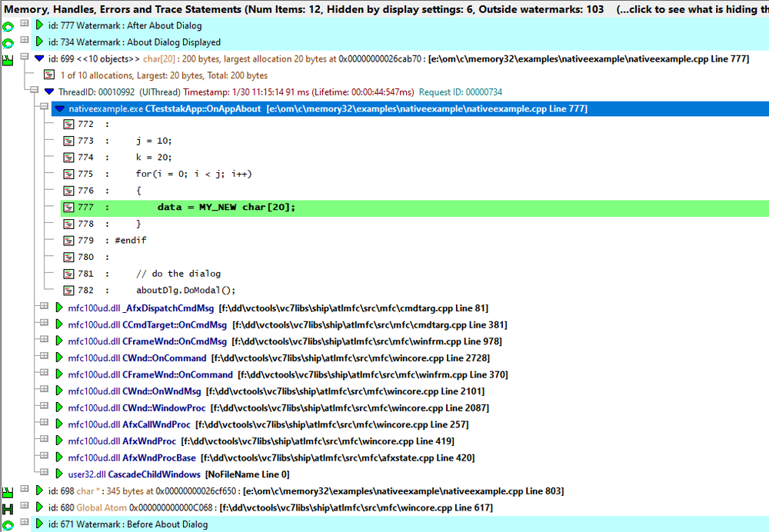
Task: Expand the _AfxDispatchCmdMsg stack frame
Action: pyautogui.click(x=44, y=305)
